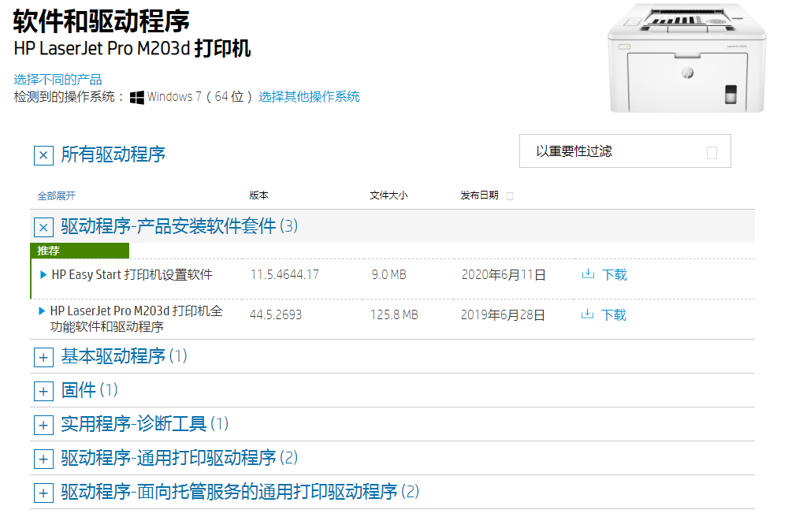Expand the 驱动程序-通用打印驱动程序 section

coord(43,458)
